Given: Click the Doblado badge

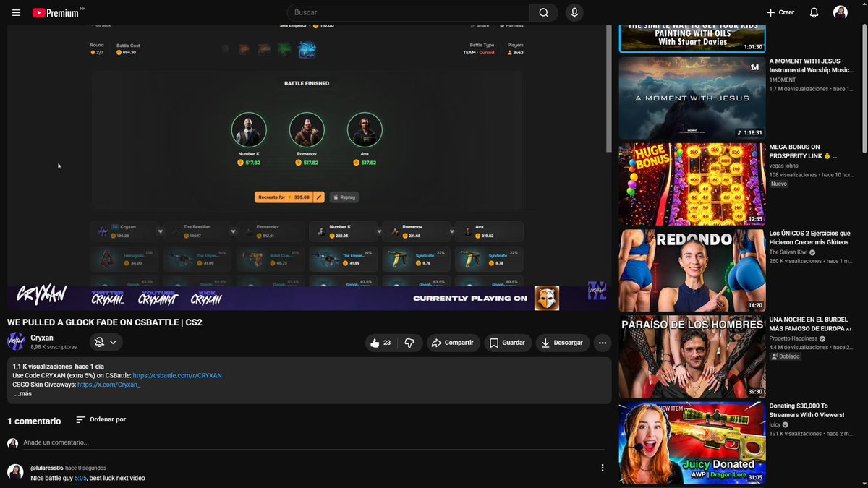Looking at the screenshot, I should point(785,356).
